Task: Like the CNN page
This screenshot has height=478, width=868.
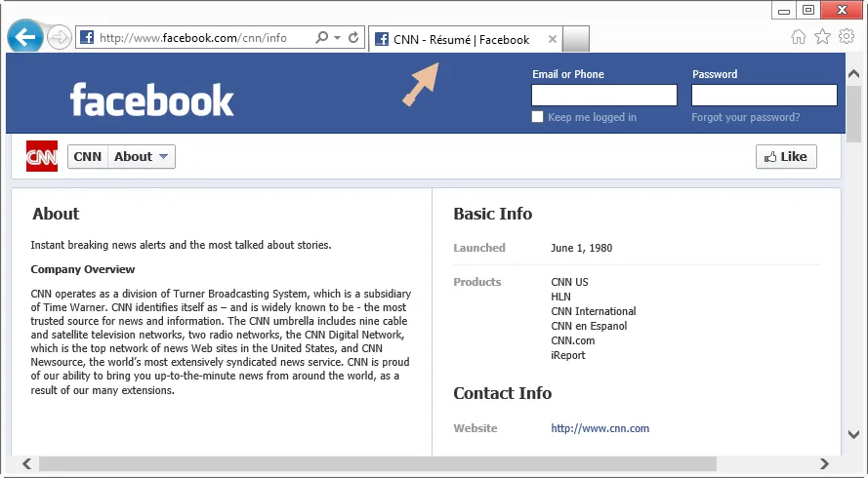Action: [x=786, y=156]
